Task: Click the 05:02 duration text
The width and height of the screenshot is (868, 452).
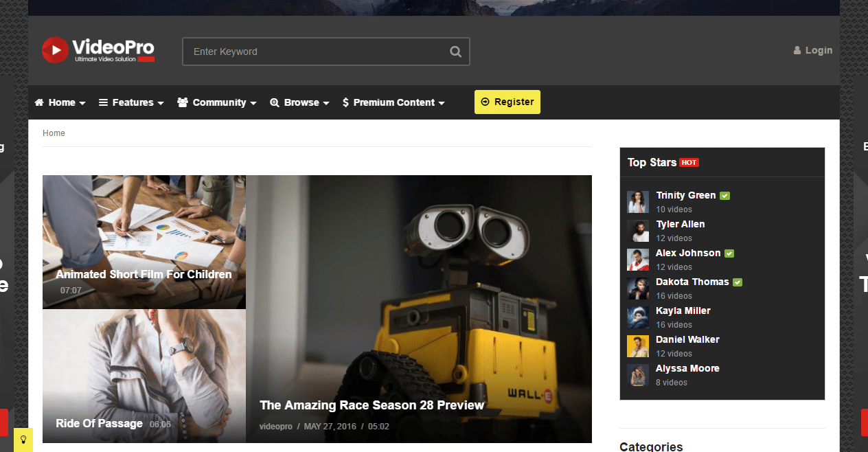Action: (378, 427)
